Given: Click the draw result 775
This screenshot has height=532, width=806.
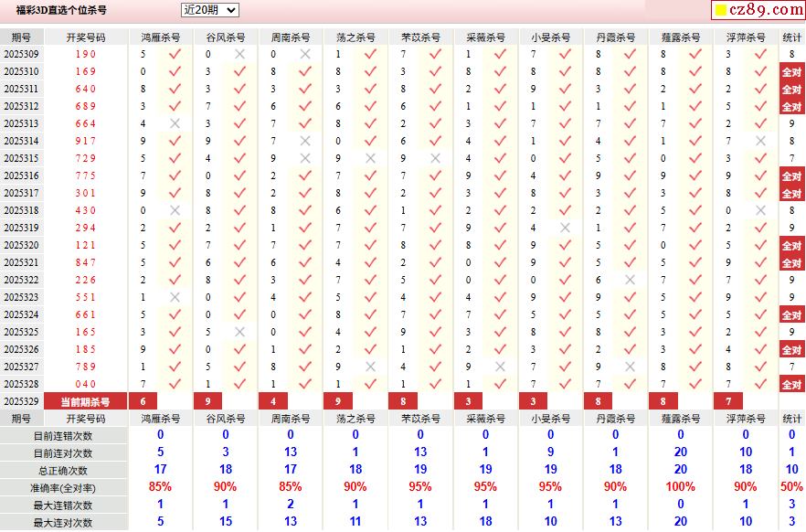Looking at the screenshot, I should pos(85,176).
